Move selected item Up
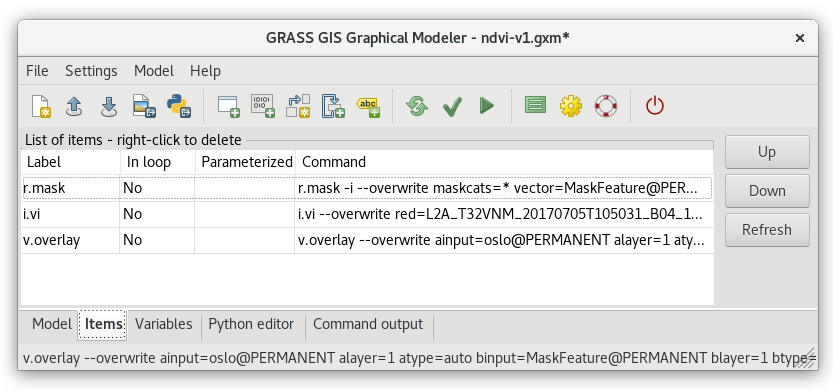Image resolution: width=833 pixels, height=389 pixels. pos(767,152)
